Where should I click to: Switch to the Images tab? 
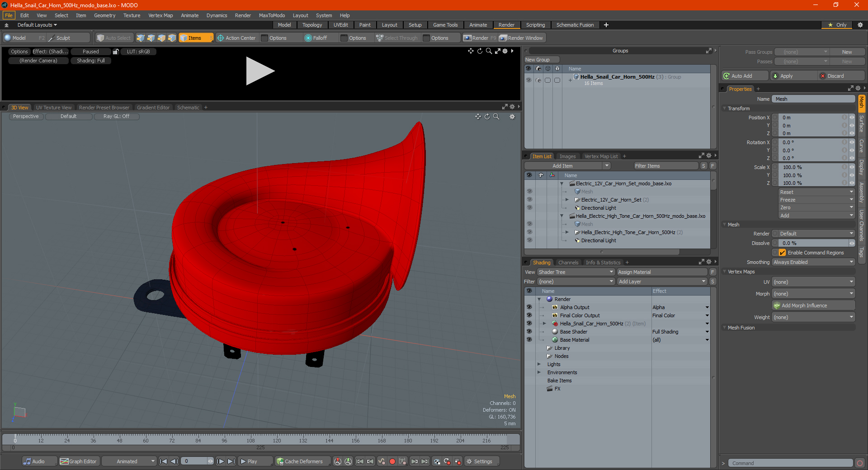567,156
